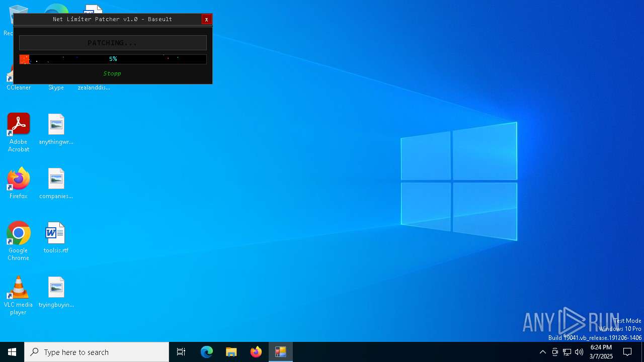Select the CCleaner desktop label

19,87
